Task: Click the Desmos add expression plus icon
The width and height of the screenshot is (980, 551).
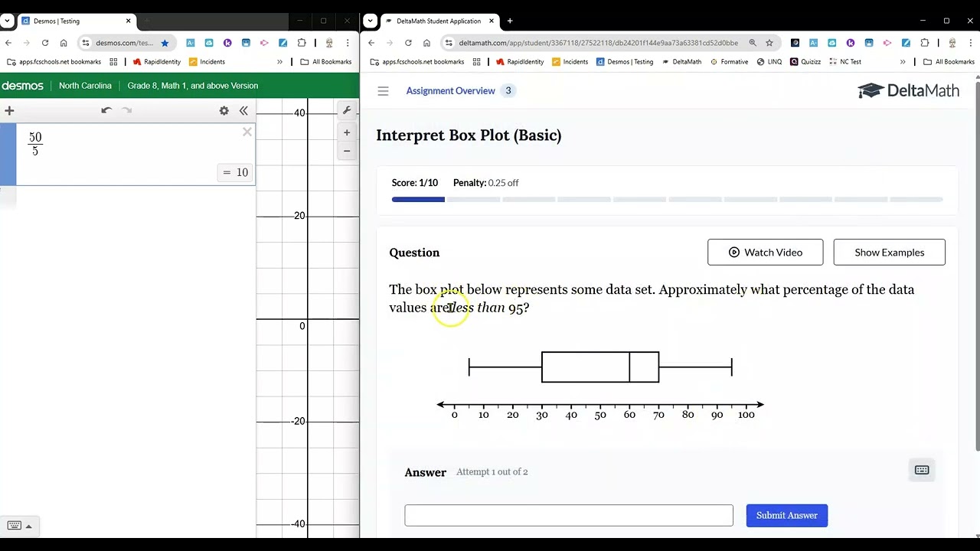Action: coord(9,111)
